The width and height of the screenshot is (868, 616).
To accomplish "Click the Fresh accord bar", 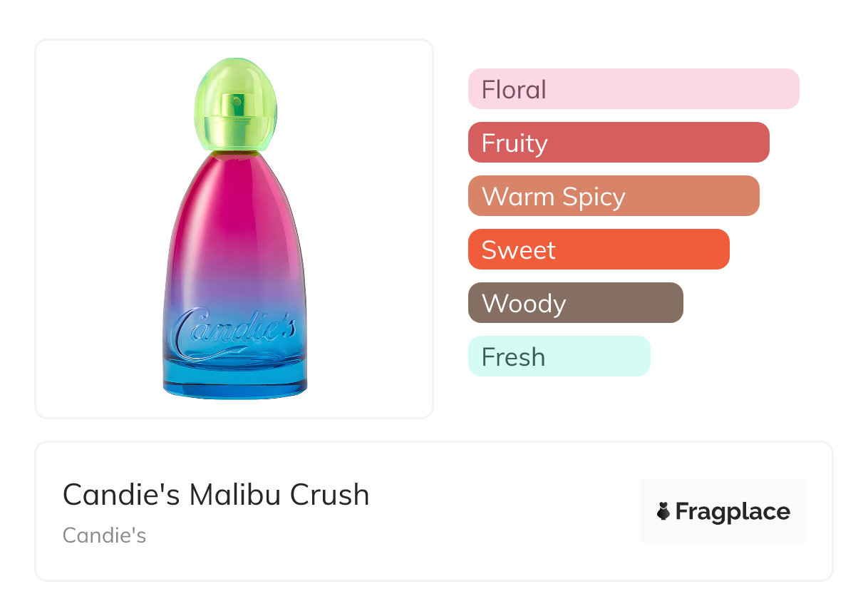I will (559, 356).
